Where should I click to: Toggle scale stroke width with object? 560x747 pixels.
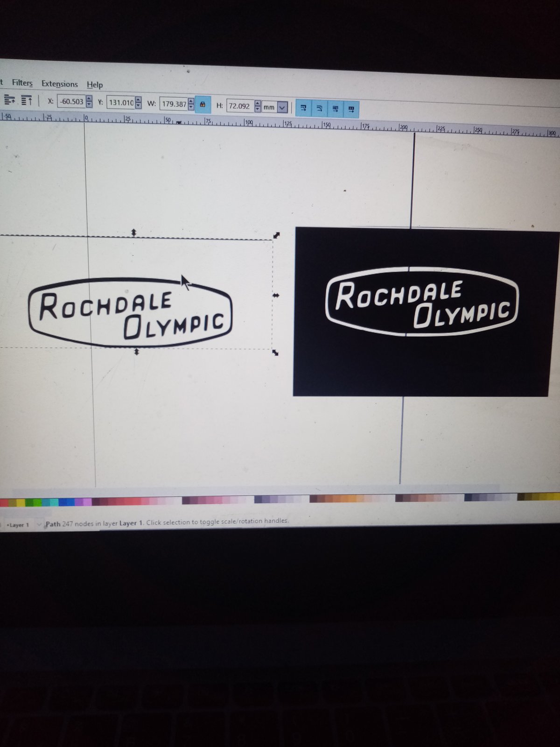pos(303,108)
